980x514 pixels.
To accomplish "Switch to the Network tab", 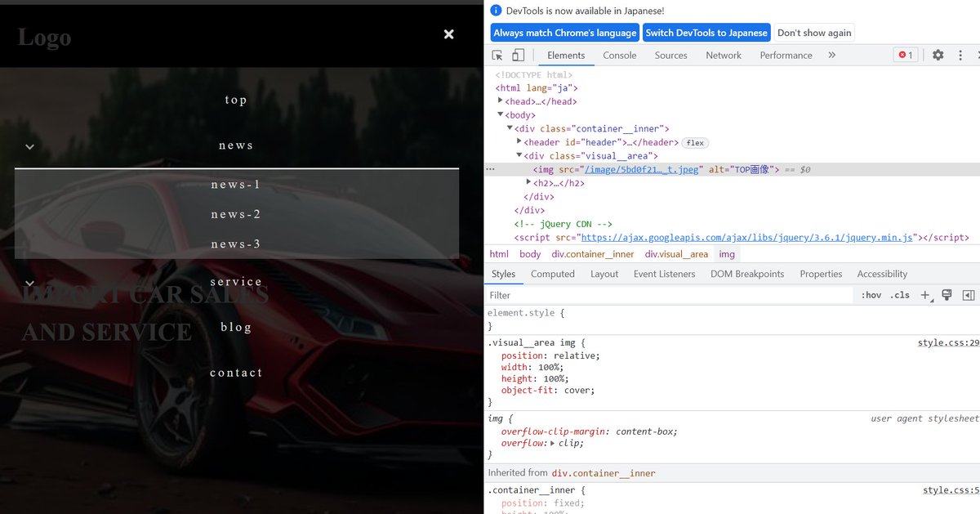I will click(724, 56).
